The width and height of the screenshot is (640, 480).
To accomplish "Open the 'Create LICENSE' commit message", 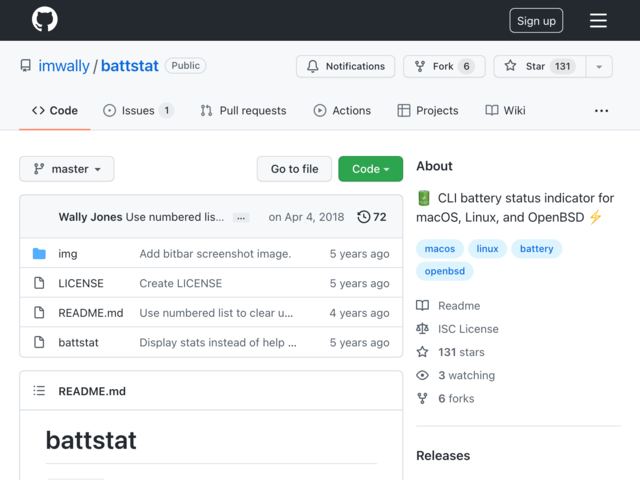I will pyautogui.click(x=180, y=283).
